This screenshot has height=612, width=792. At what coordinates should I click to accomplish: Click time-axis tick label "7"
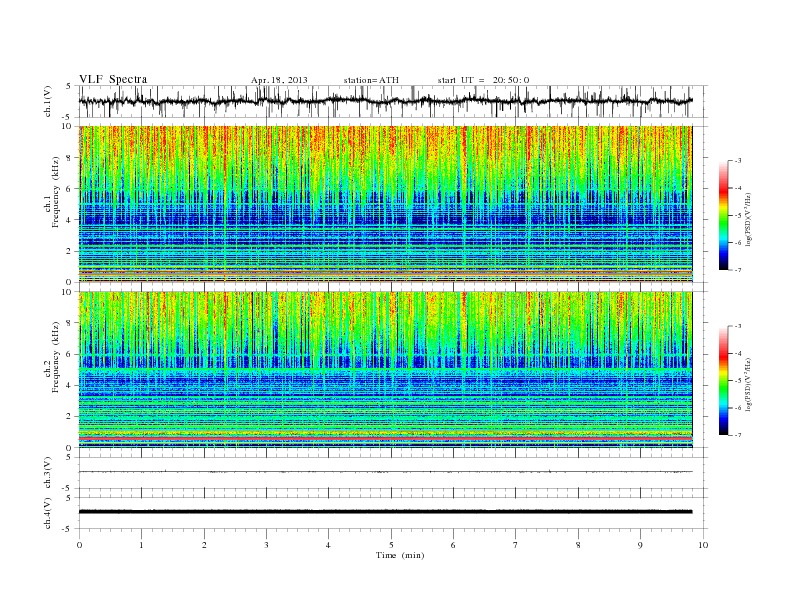pyautogui.click(x=516, y=545)
